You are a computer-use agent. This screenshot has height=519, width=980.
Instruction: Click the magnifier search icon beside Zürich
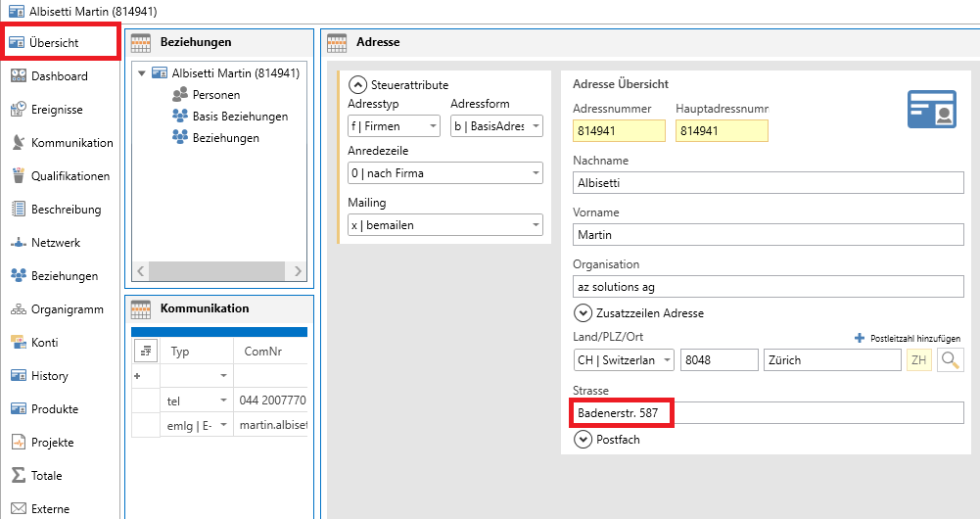tap(949, 360)
